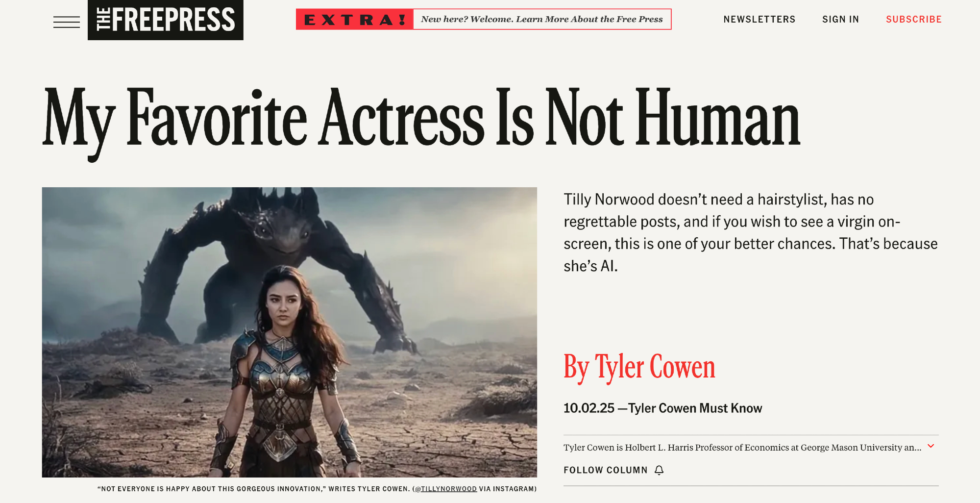Screen dimensions: 980x503
Task: Click the bell icon beside Follow Column
Action: [x=659, y=470]
